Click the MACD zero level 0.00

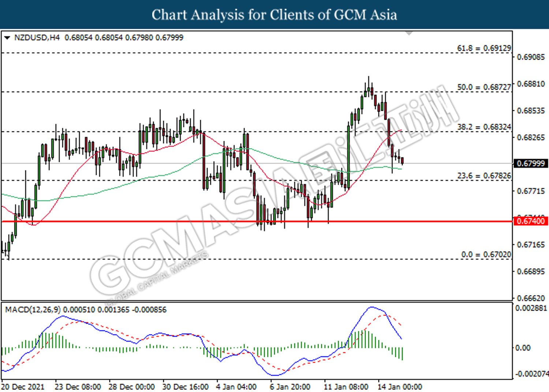pos(523,348)
